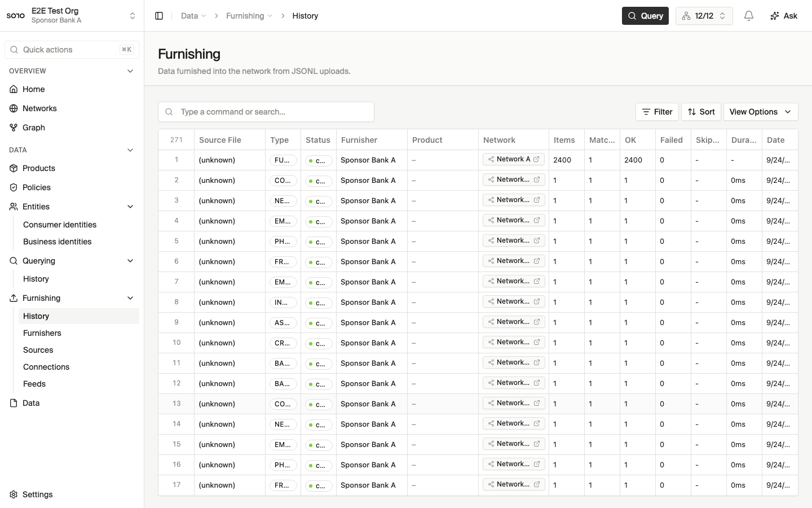Screen dimensions: 812x508
Task: Open the View Options dropdown
Action: point(761,112)
